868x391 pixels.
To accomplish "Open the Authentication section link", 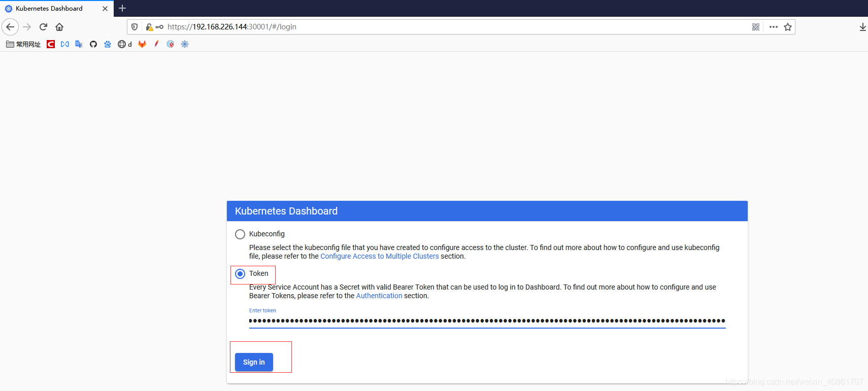I will pos(379,296).
